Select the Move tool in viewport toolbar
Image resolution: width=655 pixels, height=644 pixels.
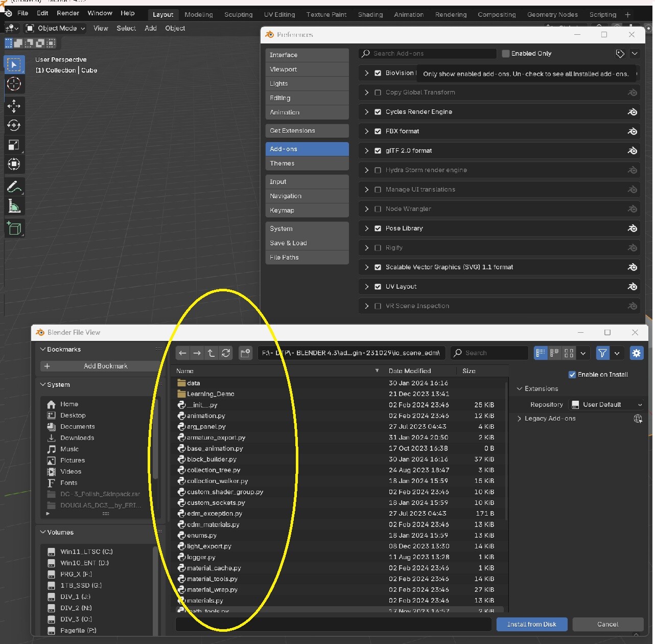[x=14, y=106]
